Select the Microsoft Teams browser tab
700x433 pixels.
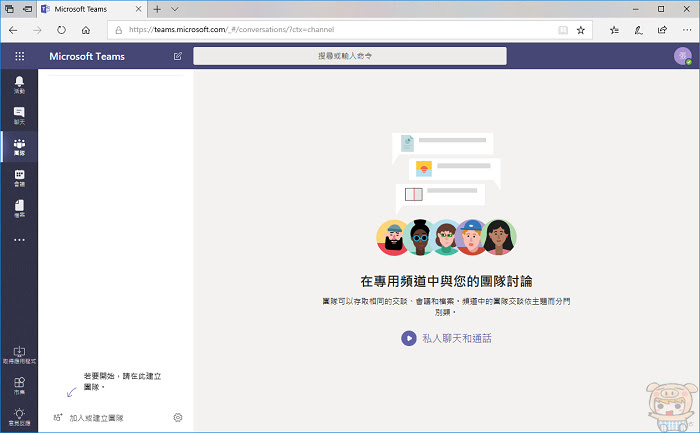pyautogui.click(x=91, y=9)
